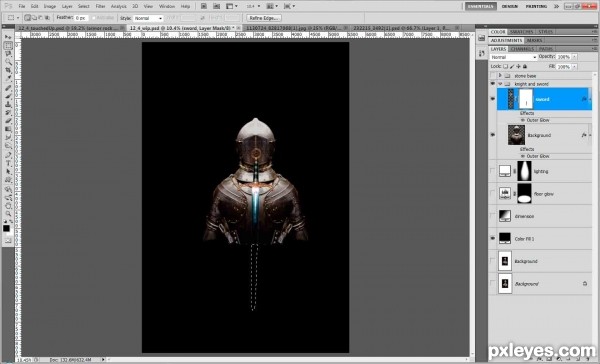Hide the sword layer
Image resolution: width=600 pixels, height=364 pixels.
[492, 99]
